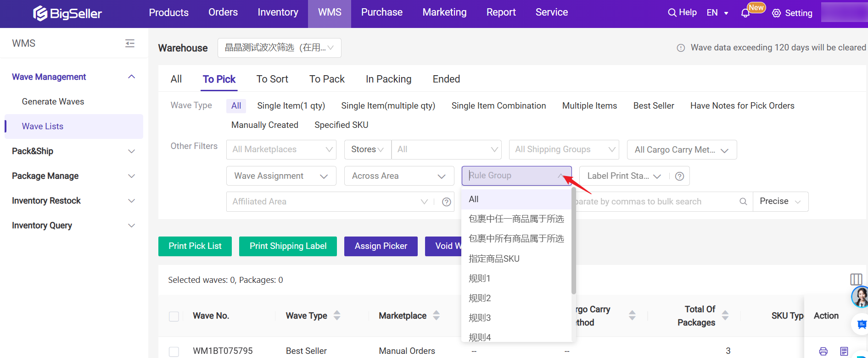
Task: Sort by Wave Type column arrows
Action: 337,315
